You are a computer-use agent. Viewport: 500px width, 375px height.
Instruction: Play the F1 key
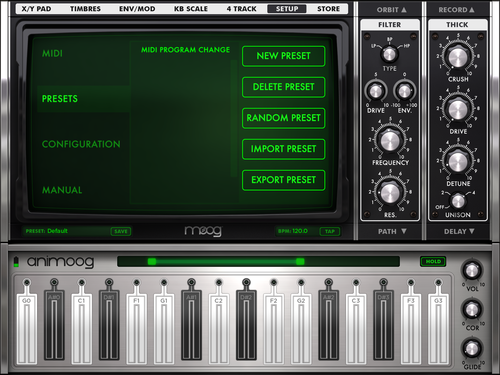coord(136,328)
